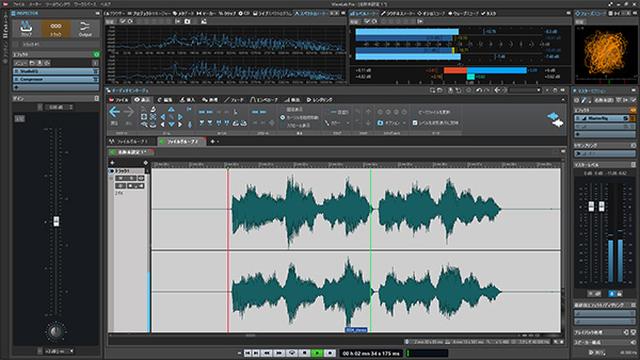Viewport: 640px width, 360px height.
Task: Open the Fade ribbon tab
Action: click(x=233, y=100)
